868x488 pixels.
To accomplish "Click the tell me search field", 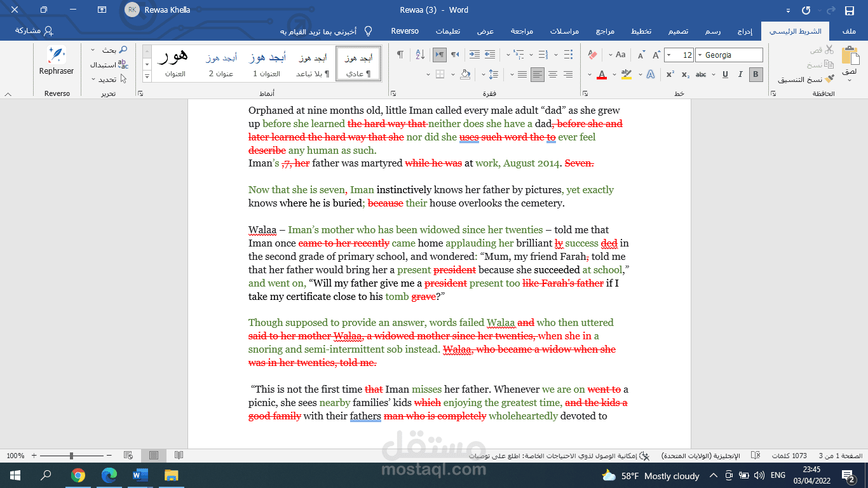I will tap(326, 31).
